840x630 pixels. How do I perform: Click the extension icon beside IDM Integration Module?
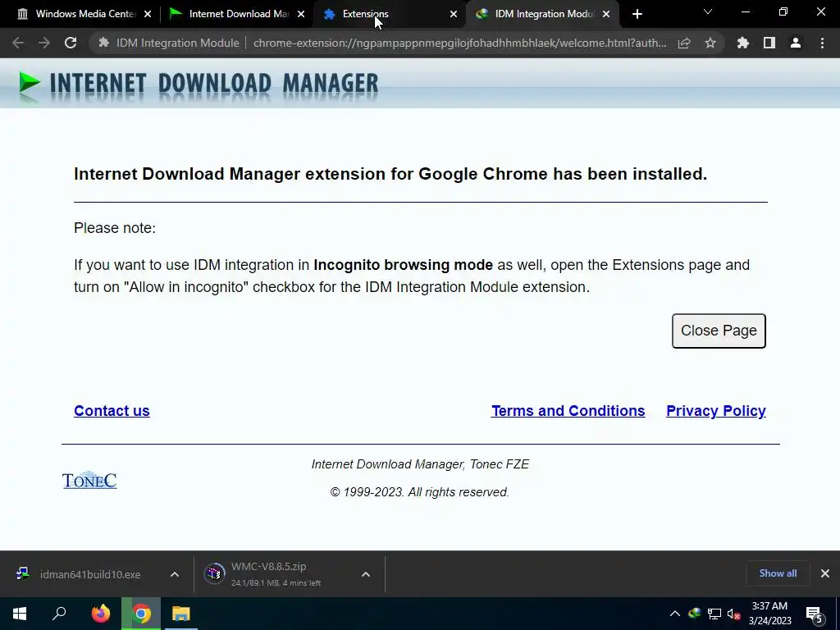click(x=104, y=43)
